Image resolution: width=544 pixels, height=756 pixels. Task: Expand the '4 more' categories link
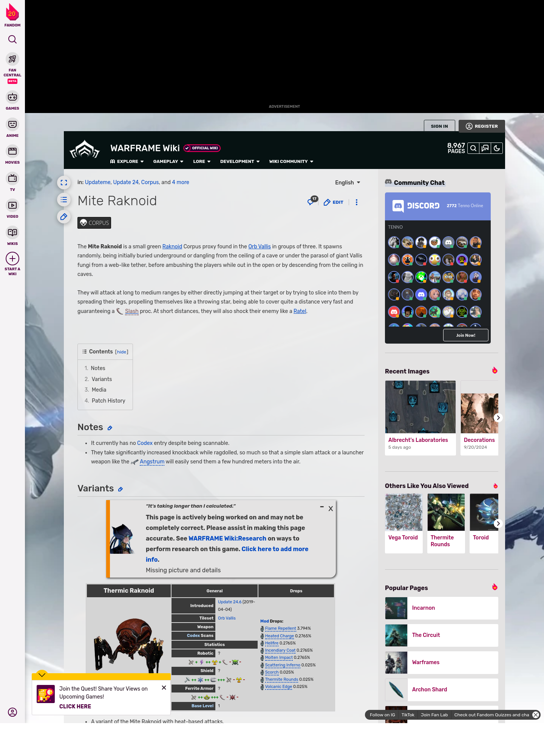(x=181, y=182)
